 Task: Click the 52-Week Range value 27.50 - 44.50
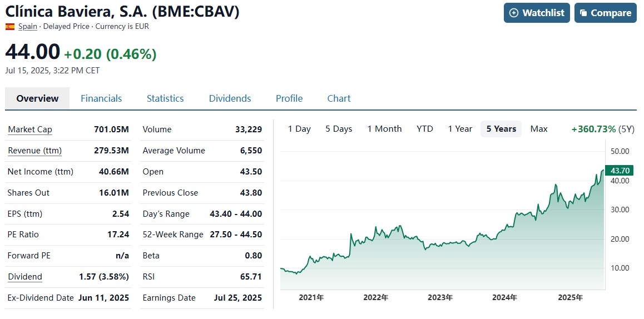(x=236, y=235)
